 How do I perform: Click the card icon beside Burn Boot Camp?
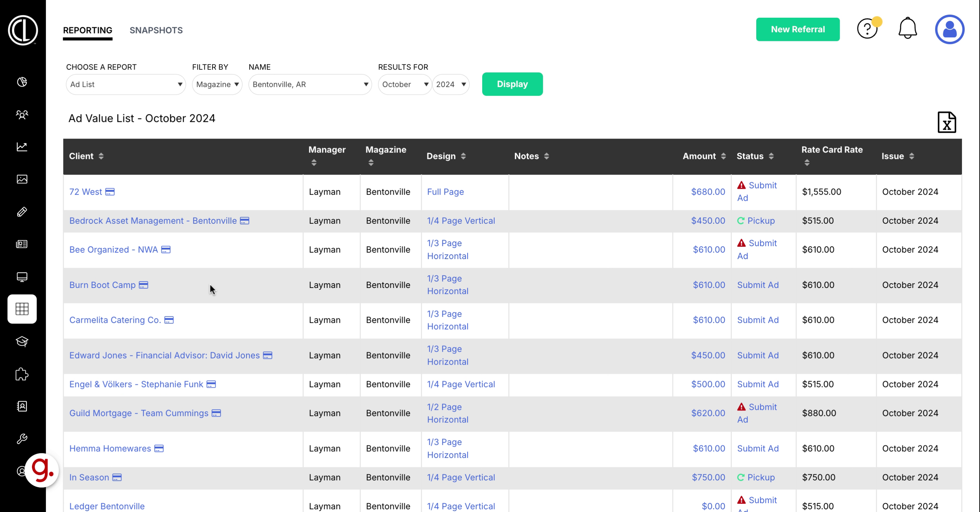tap(143, 285)
